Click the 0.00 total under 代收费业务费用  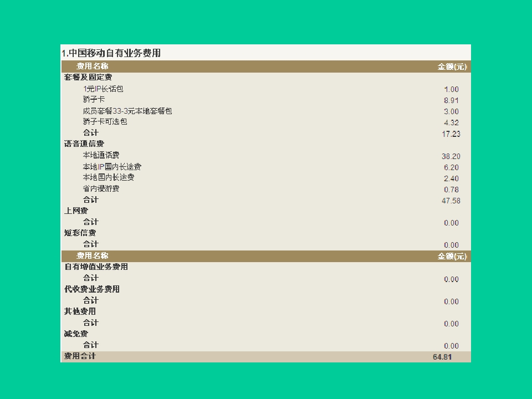451,301
